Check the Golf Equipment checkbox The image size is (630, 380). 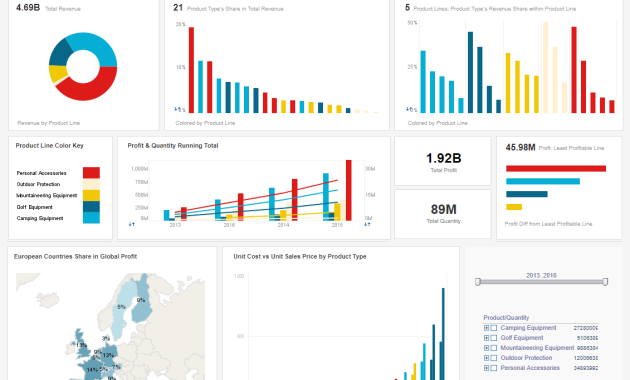coord(494,338)
